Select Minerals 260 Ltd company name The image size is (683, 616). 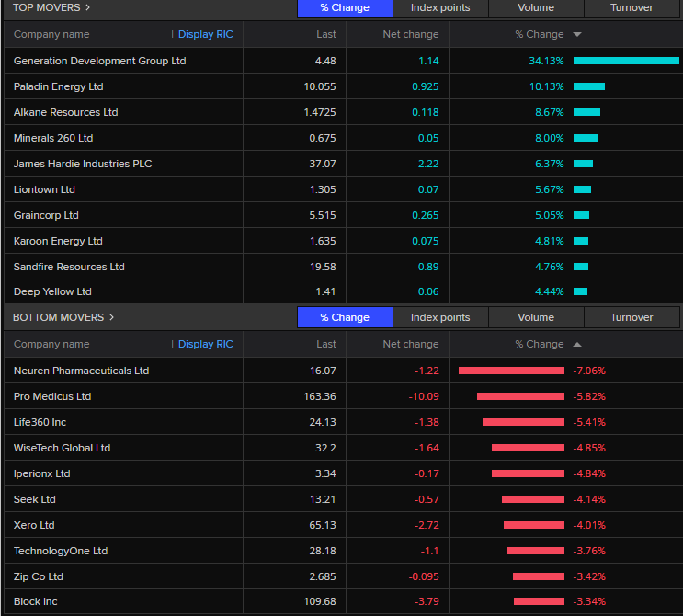53,138
